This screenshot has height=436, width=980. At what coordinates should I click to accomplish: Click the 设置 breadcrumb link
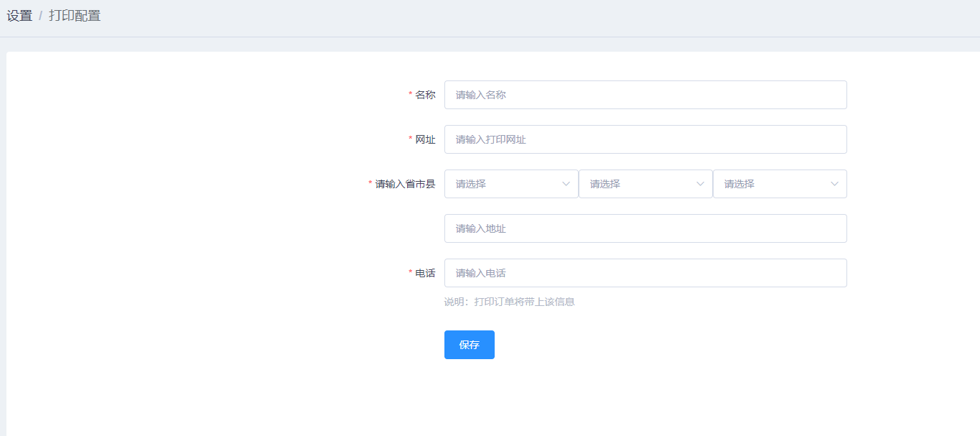(19, 16)
